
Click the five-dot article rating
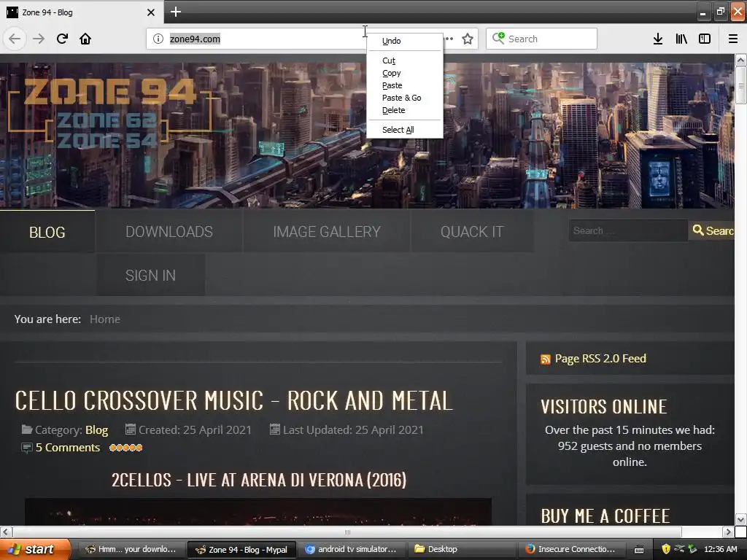click(x=125, y=448)
